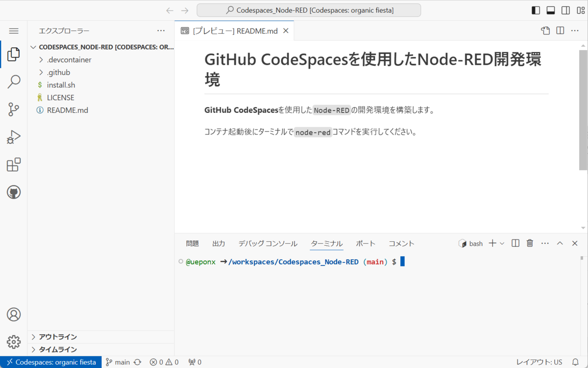Select the ターミナル panel tab
The width and height of the screenshot is (588, 368).
(x=327, y=243)
